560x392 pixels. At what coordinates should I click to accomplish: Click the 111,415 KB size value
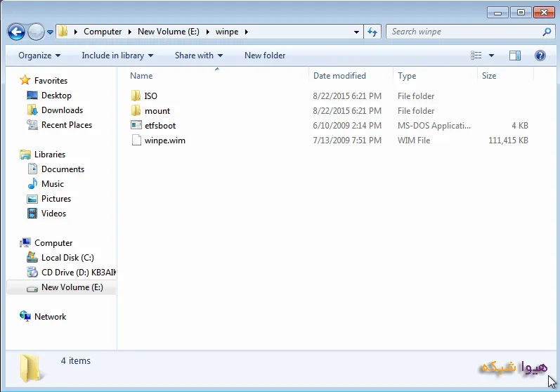(508, 141)
